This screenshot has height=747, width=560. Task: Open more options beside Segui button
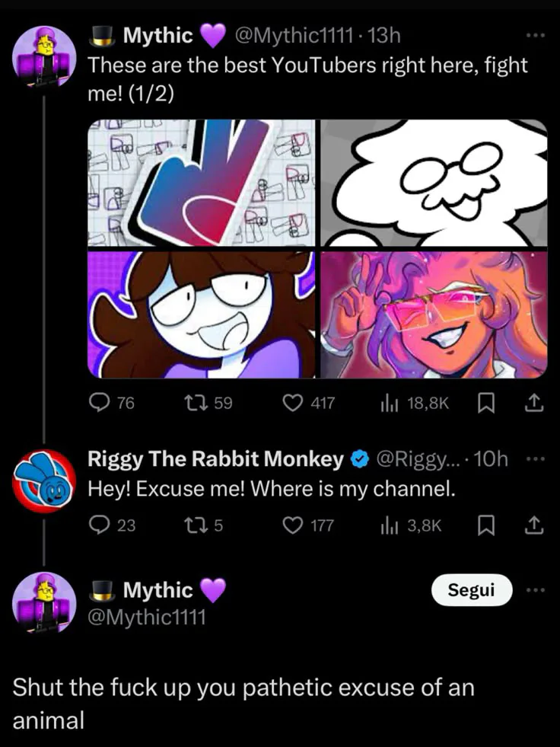tap(536, 590)
